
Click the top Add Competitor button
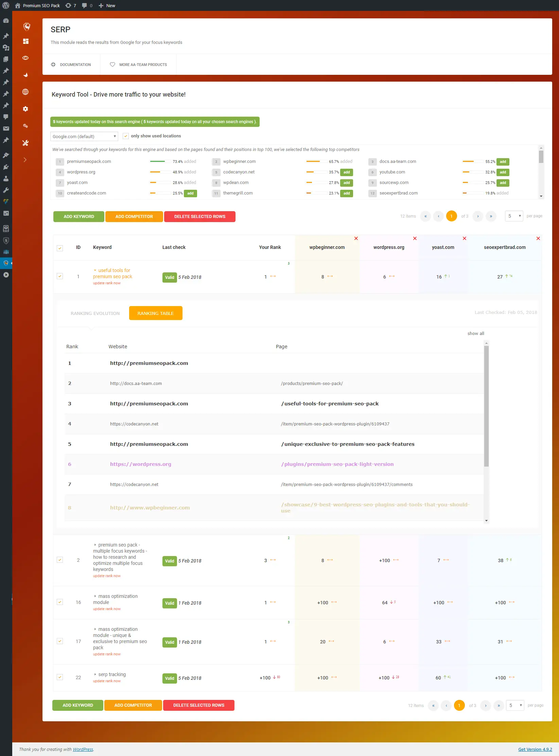pos(134,217)
